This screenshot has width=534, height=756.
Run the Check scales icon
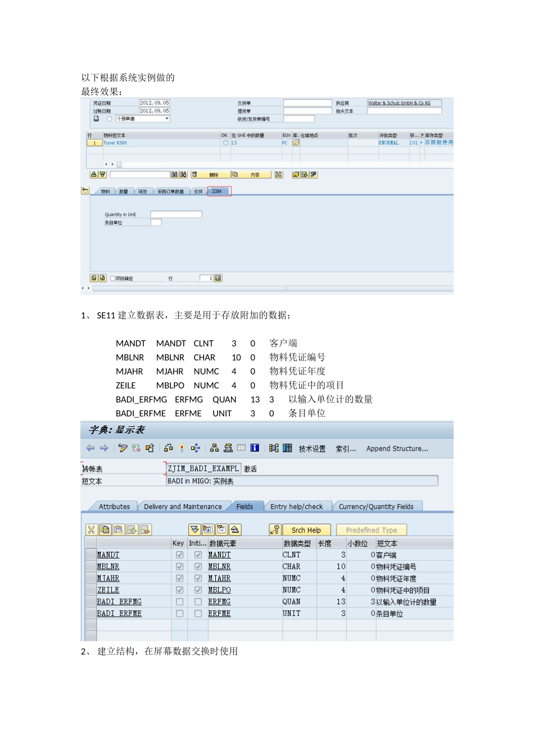tap(169, 448)
